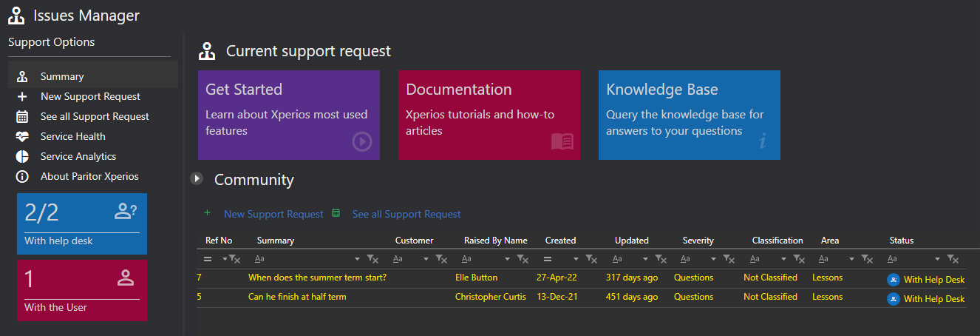Open Created filter operator dropdown
The height and width of the screenshot is (336, 980).
576,259
